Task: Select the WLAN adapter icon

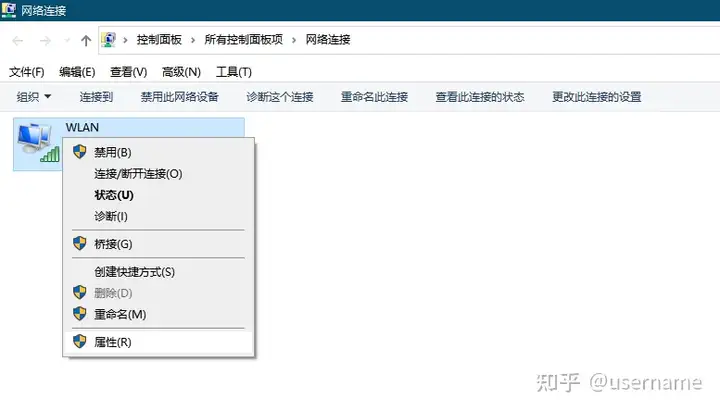Action: (x=39, y=143)
